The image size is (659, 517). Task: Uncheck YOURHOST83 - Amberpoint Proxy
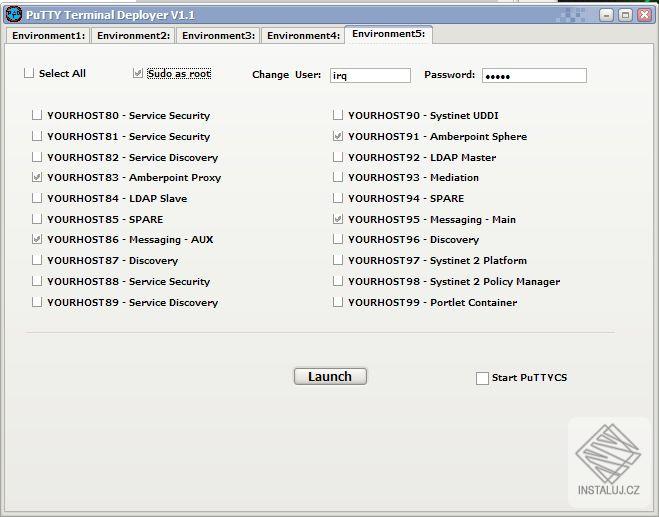click(37, 177)
